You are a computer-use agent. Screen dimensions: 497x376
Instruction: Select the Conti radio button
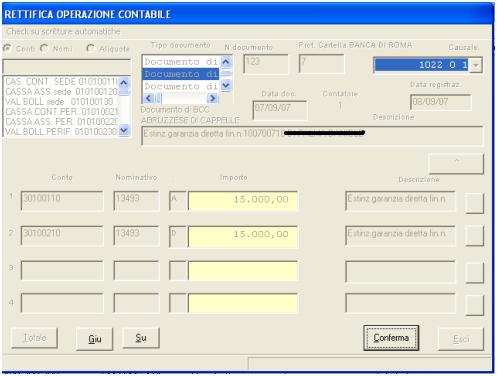[x=7, y=48]
